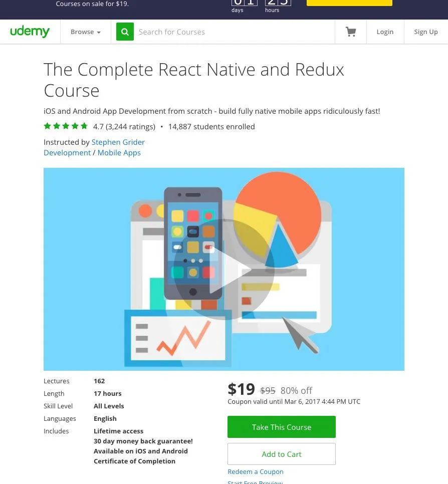Click the course title heading
The image size is (448, 484).
click(x=193, y=80)
